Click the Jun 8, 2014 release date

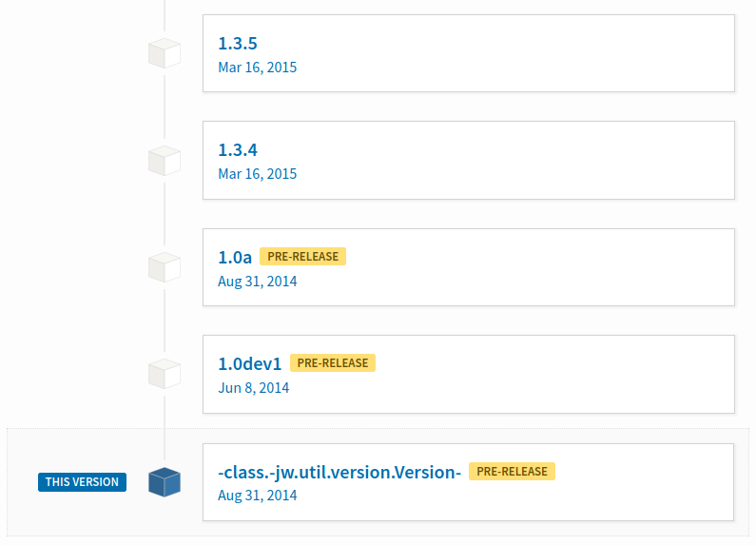tap(254, 388)
